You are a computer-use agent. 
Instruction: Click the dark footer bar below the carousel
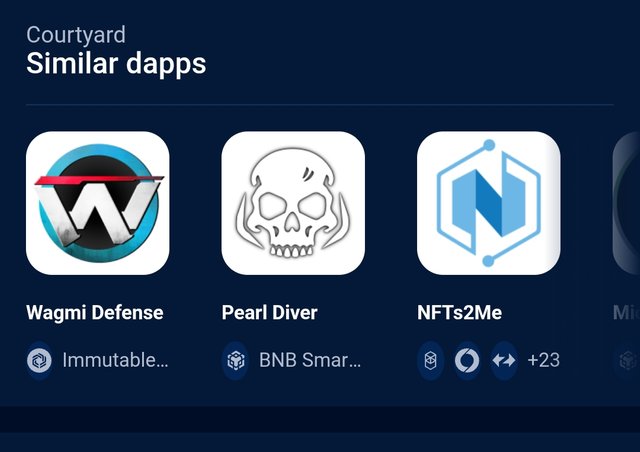coord(320,419)
